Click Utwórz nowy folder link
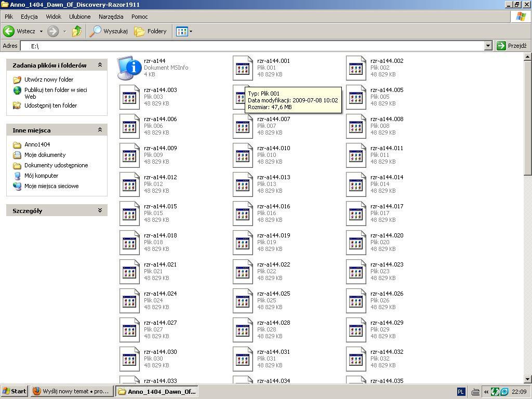Viewport: 532px width, 399px height. click(x=49, y=79)
